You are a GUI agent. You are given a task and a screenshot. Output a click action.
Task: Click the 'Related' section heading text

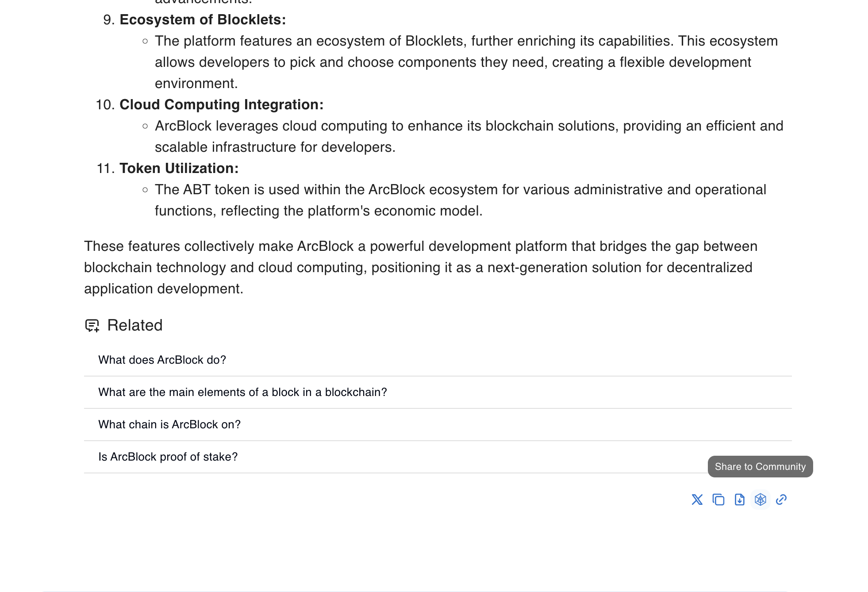click(135, 325)
